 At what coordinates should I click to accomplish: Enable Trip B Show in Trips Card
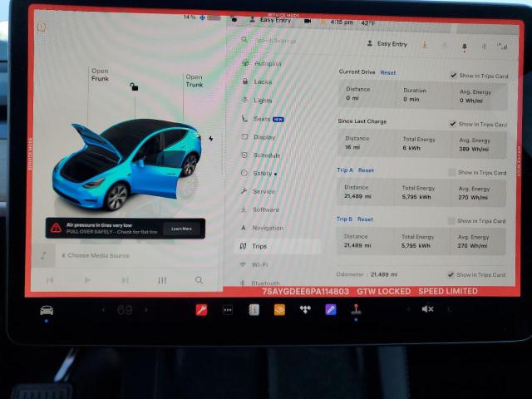pyautogui.click(x=451, y=221)
